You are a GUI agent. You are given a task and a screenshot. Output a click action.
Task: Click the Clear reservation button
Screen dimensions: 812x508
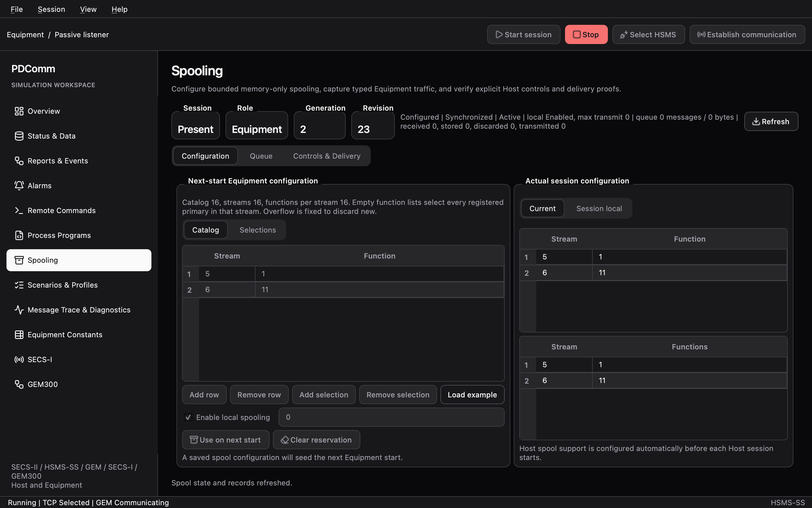click(316, 440)
